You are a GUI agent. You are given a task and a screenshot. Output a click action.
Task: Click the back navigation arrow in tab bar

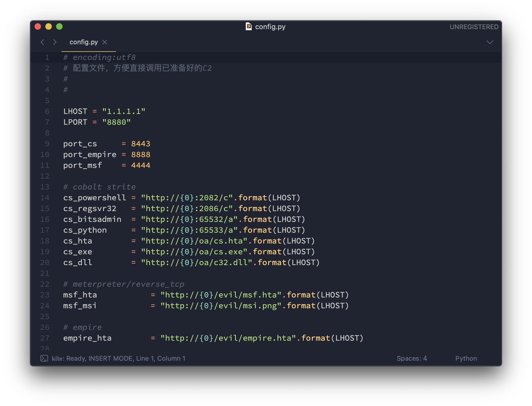[x=42, y=42]
